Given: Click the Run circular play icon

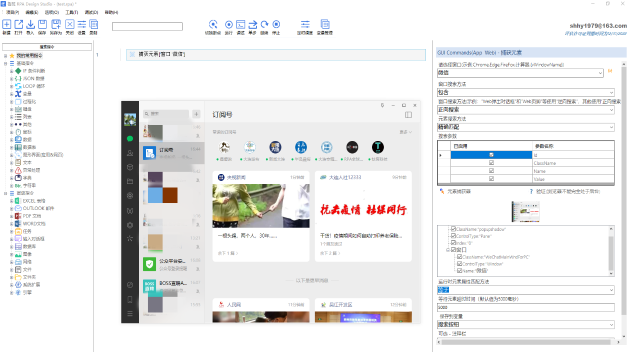Looking at the screenshot, I should click(229, 25).
